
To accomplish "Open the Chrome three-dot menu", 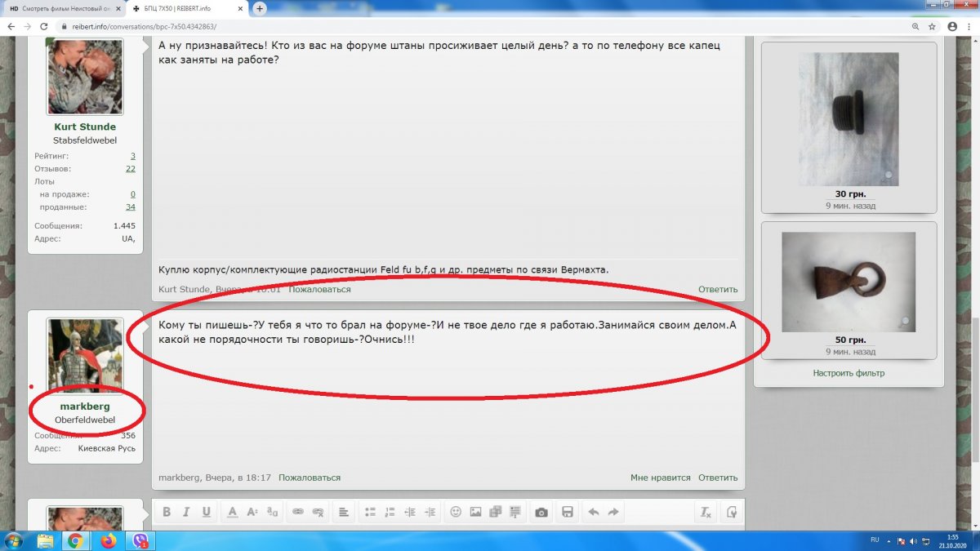I will coord(970,26).
